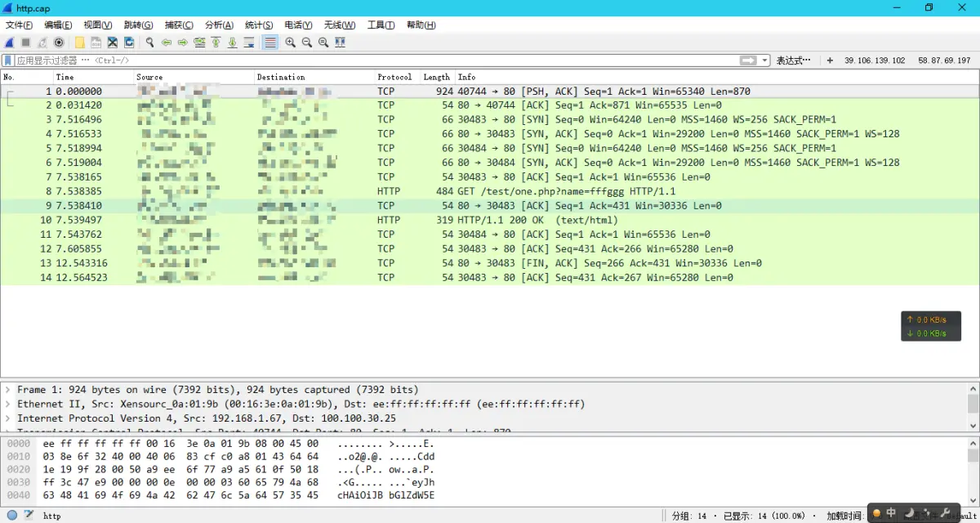Click the 分组: 14 status bar text
980x523 pixels.
tap(689, 516)
